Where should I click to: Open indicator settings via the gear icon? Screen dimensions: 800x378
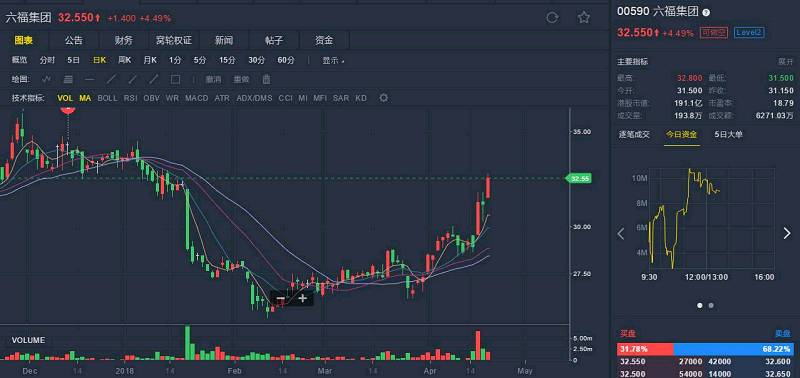pos(384,98)
